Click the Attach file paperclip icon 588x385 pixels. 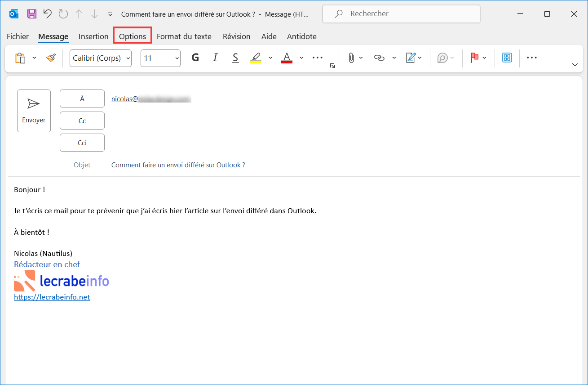point(351,58)
